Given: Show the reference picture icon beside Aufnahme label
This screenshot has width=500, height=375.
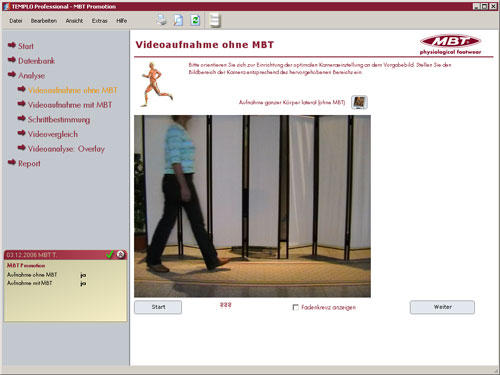Looking at the screenshot, I should 359,102.
